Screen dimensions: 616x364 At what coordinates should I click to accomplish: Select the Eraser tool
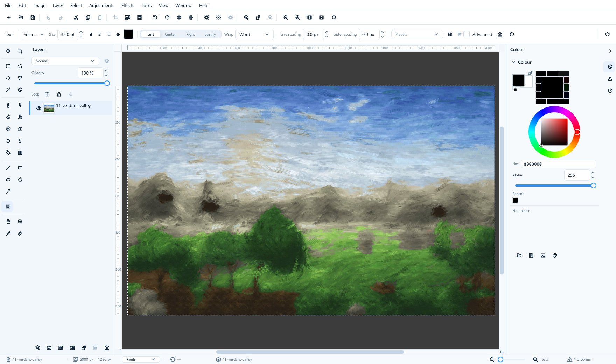pyautogui.click(x=8, y=117)
